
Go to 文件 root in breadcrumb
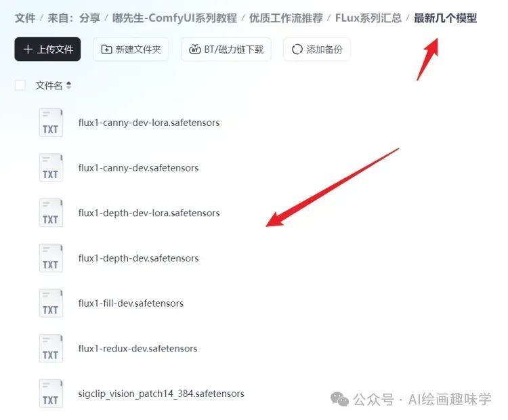[25, 18]
